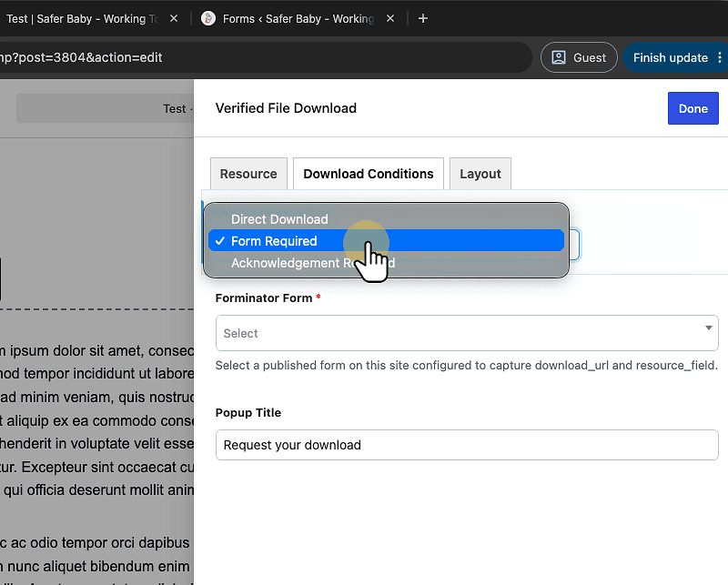The image size is (728, 585).
Task: Close the Forms ‹ Safer Baby tab
Action: pos(390,18)
